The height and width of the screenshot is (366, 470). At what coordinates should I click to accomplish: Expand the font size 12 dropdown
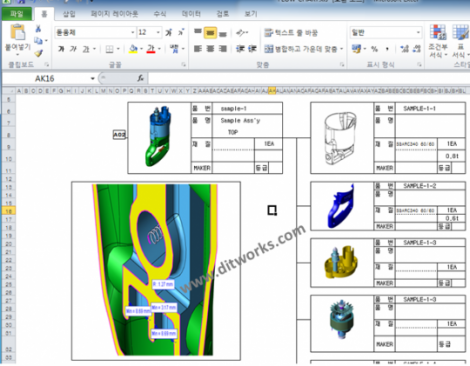click(x=158, y=32)
